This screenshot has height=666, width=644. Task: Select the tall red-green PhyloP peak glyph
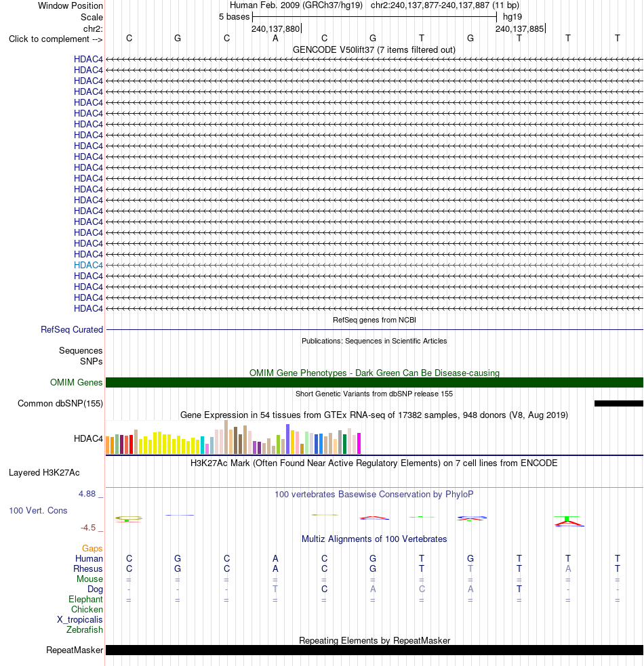pyautogui.click(x=569, y=521)
